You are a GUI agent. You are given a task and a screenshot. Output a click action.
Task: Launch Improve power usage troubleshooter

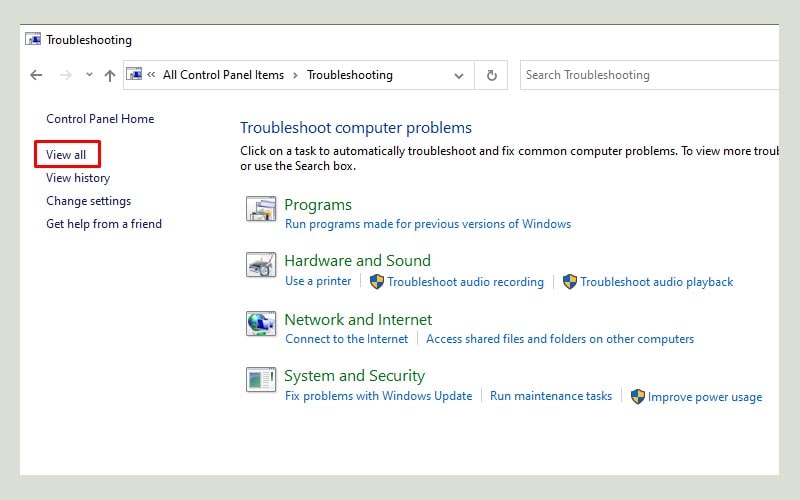point(705,397)
